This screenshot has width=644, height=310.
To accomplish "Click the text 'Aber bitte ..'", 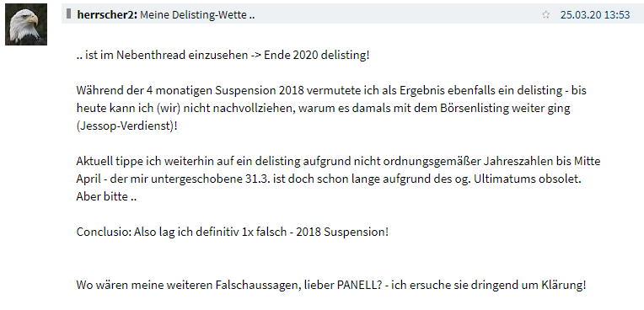I will (106, 196).
